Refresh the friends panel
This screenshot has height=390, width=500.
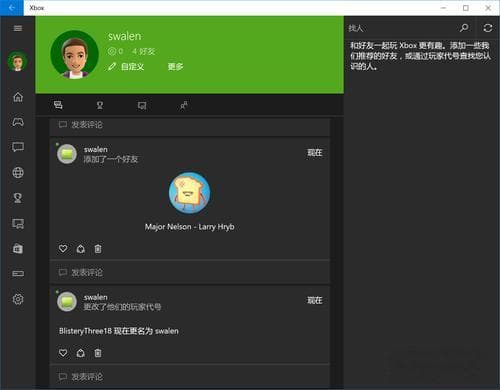click(488, 28)
